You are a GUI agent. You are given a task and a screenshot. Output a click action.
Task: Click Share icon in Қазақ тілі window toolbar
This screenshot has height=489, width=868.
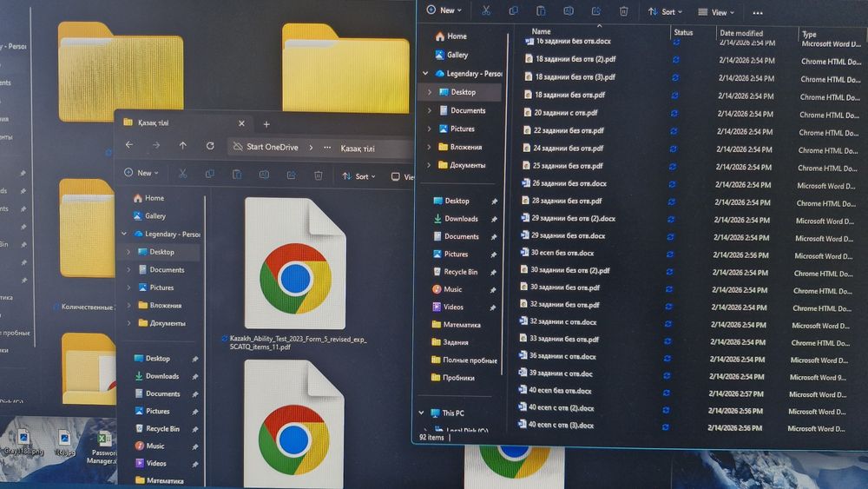click(x=291, y=175)
